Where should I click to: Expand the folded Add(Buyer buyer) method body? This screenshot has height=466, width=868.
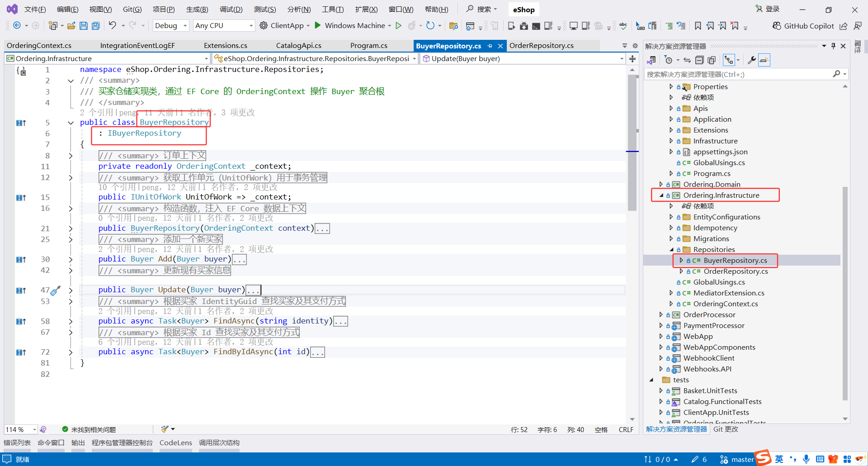[71, 260]
